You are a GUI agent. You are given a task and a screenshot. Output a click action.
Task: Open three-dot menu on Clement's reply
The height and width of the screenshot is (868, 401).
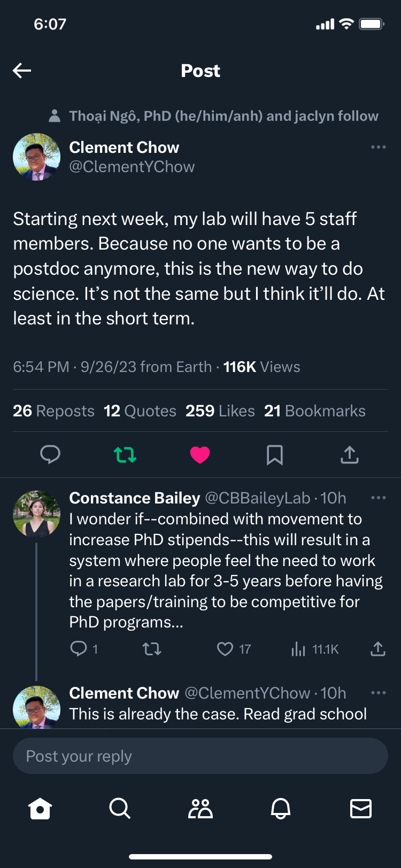[378, 693]
